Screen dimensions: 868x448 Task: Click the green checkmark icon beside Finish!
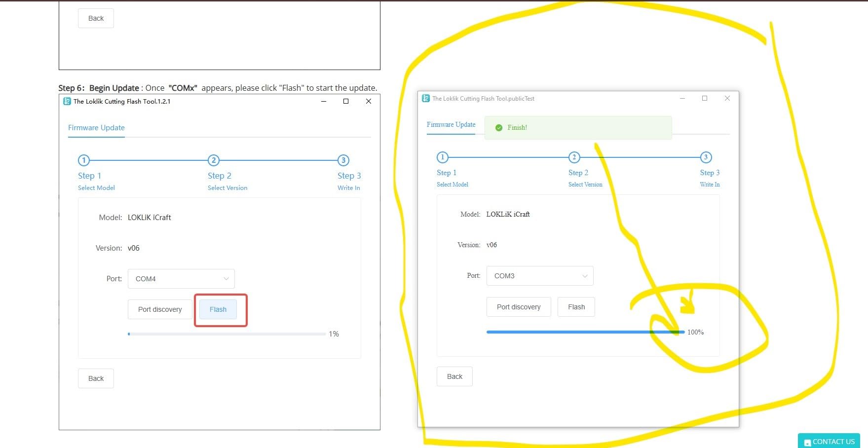click(499, 127)
